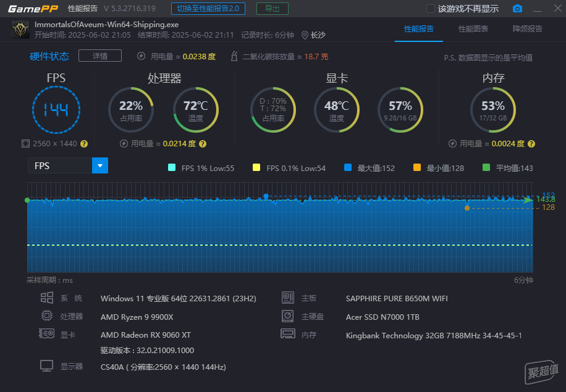Click the green 平均值 swatch
Image resolution: width=566 pixels, height=392 pixels.
point(486,167)
